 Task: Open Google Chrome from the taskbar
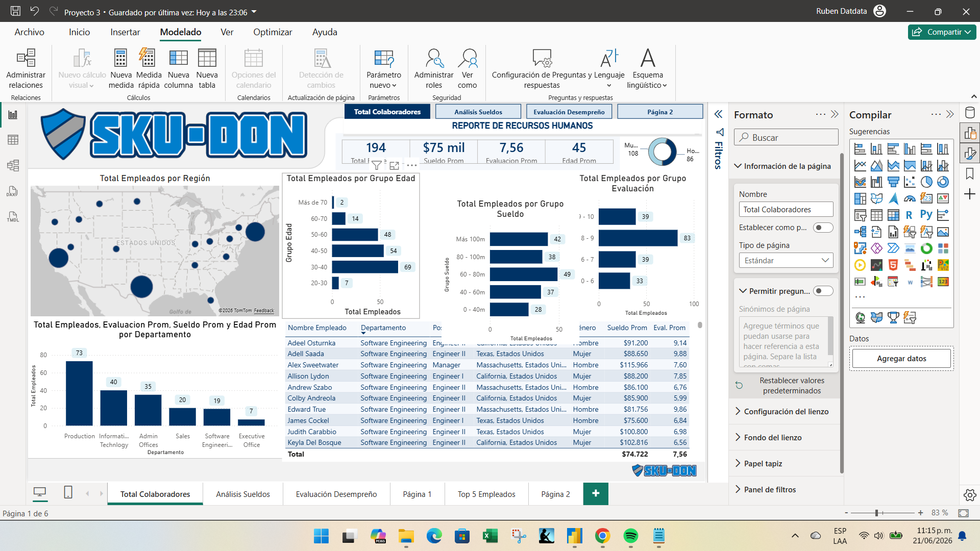point(603,536)
